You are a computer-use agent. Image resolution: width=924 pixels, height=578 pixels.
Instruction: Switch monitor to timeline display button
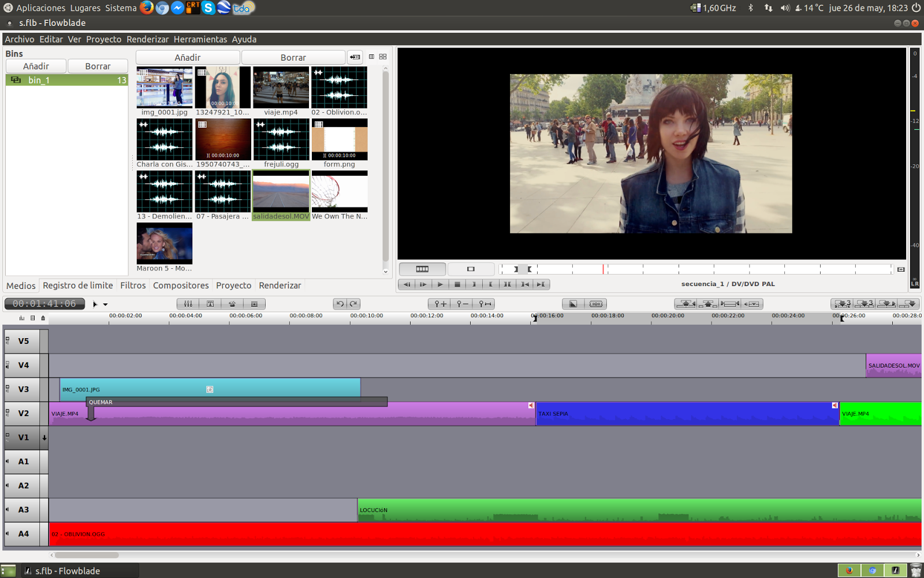click(422, 269)
